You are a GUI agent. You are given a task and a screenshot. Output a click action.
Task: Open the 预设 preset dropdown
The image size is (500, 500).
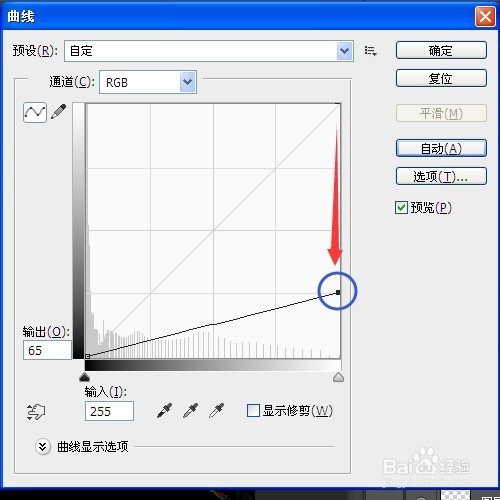point(209,51)
